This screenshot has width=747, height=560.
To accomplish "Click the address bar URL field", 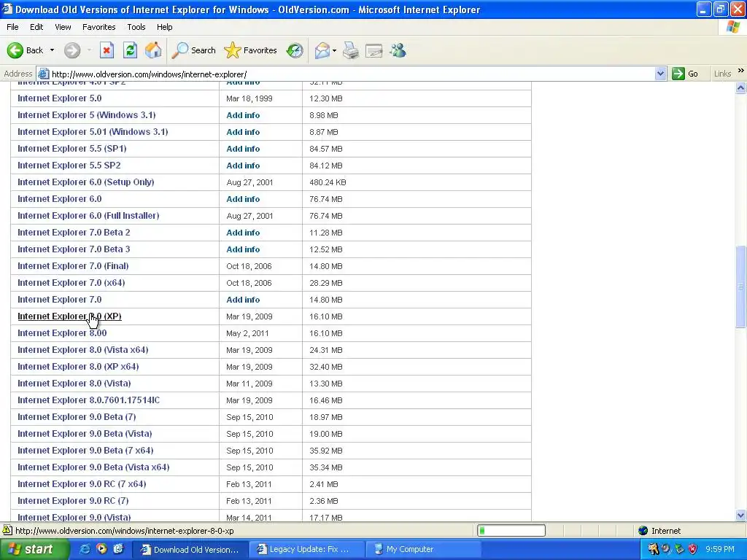I will coord(352,74).
